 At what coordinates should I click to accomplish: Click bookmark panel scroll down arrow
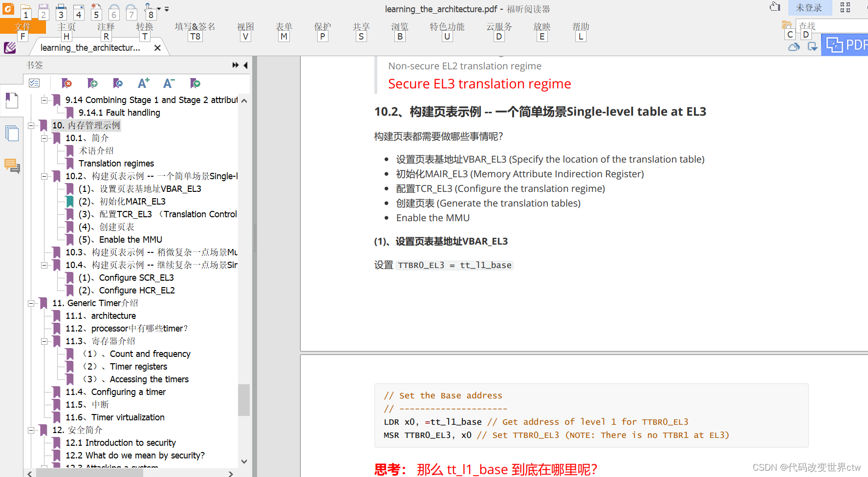click(244, 461)
